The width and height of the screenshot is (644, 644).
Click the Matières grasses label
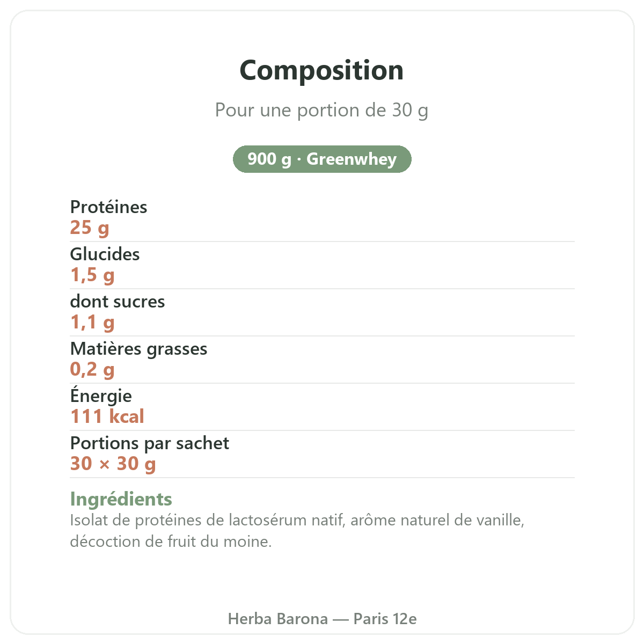tap(138, 349)
